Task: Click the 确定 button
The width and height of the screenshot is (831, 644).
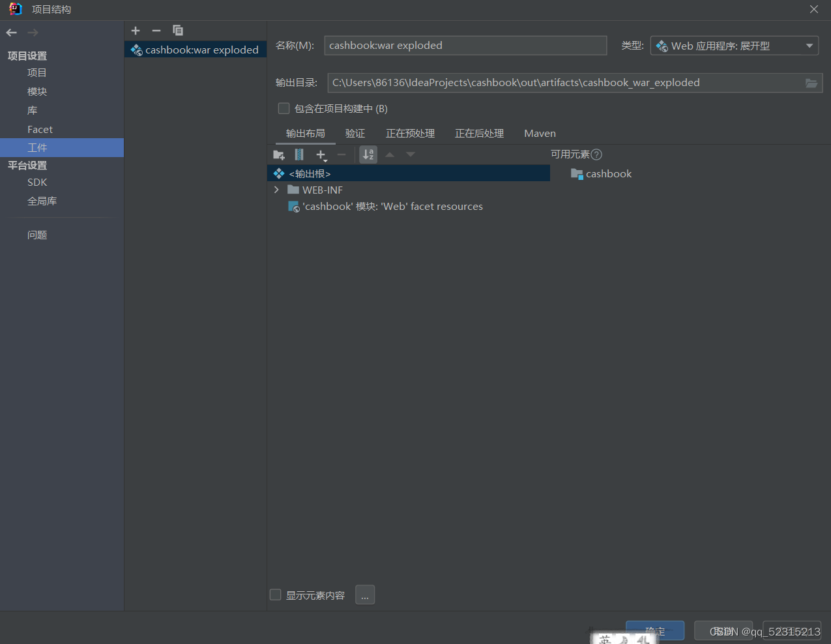Action: coord(654,630)
